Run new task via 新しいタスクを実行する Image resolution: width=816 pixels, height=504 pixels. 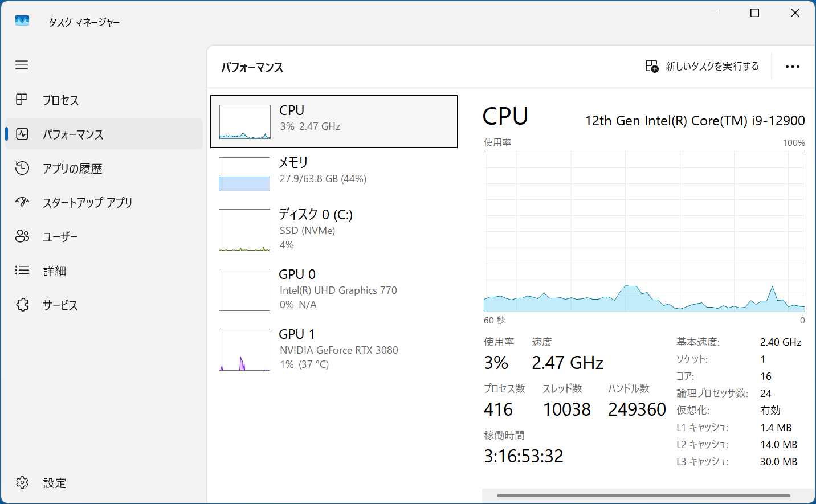(702, 66)
